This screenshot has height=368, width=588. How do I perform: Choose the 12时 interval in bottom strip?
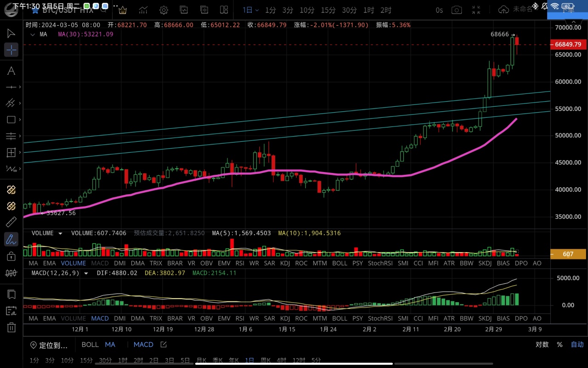click(x=299, y=361)
